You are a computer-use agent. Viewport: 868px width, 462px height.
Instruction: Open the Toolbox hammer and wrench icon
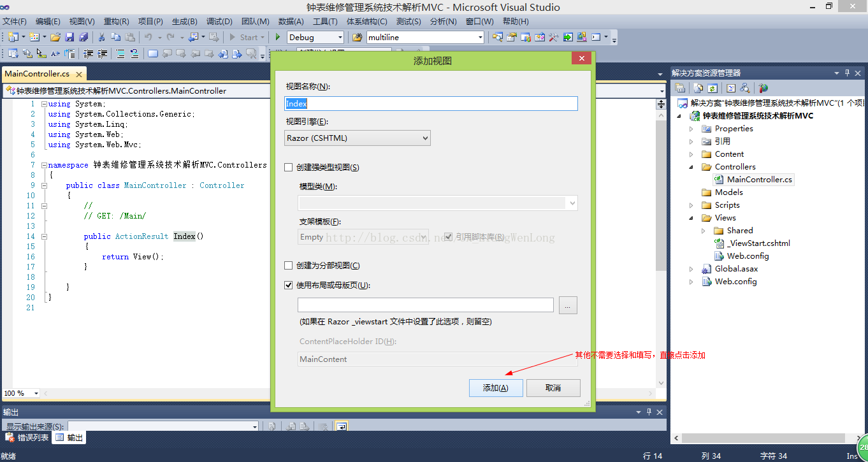click(553, 37)
